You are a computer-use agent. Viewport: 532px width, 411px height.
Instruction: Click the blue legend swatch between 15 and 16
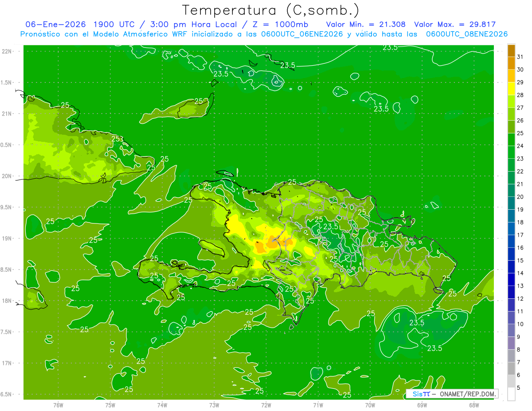(511, 254)
